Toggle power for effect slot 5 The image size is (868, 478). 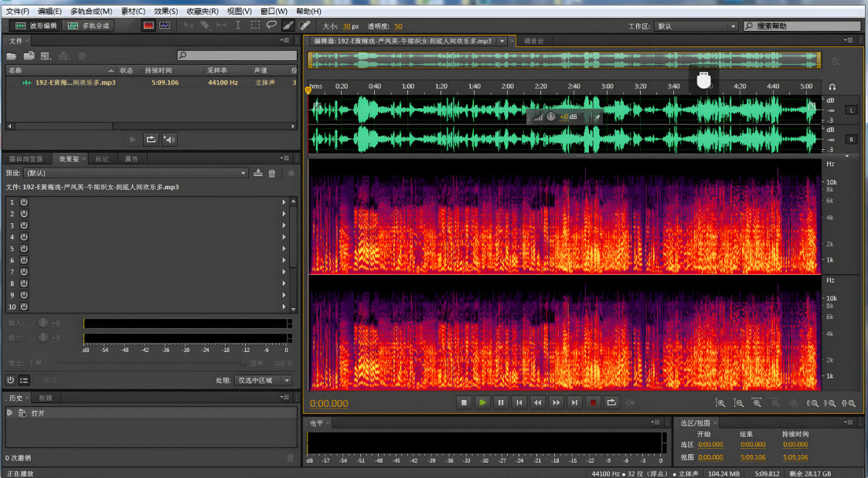[25, 249]
